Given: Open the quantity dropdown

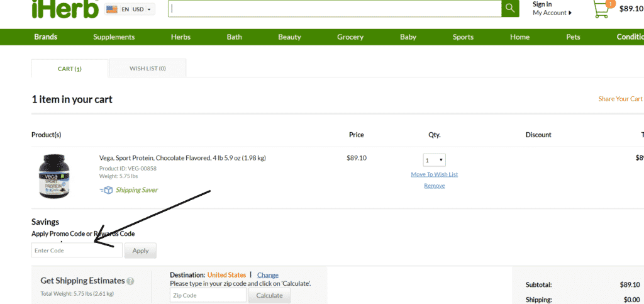Looking at the screenshot, I should tap(434, 160).
